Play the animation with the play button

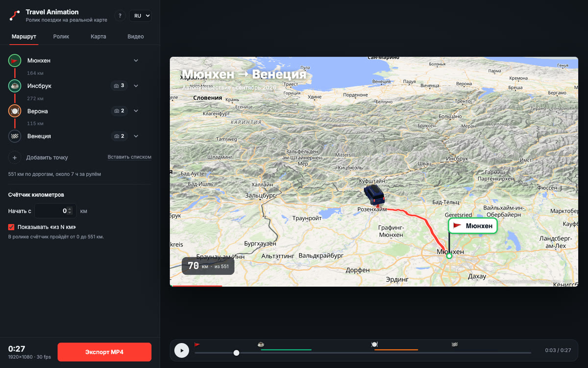tap(182, 350)
